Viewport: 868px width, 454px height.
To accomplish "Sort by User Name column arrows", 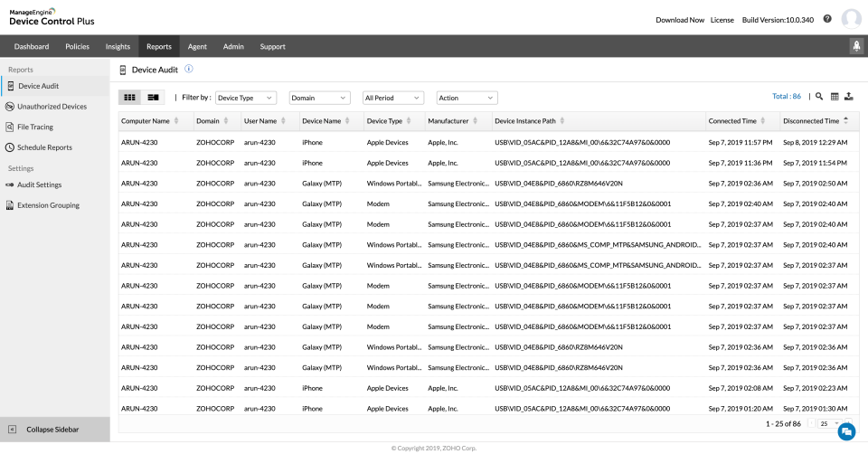I will click(283, 120).
